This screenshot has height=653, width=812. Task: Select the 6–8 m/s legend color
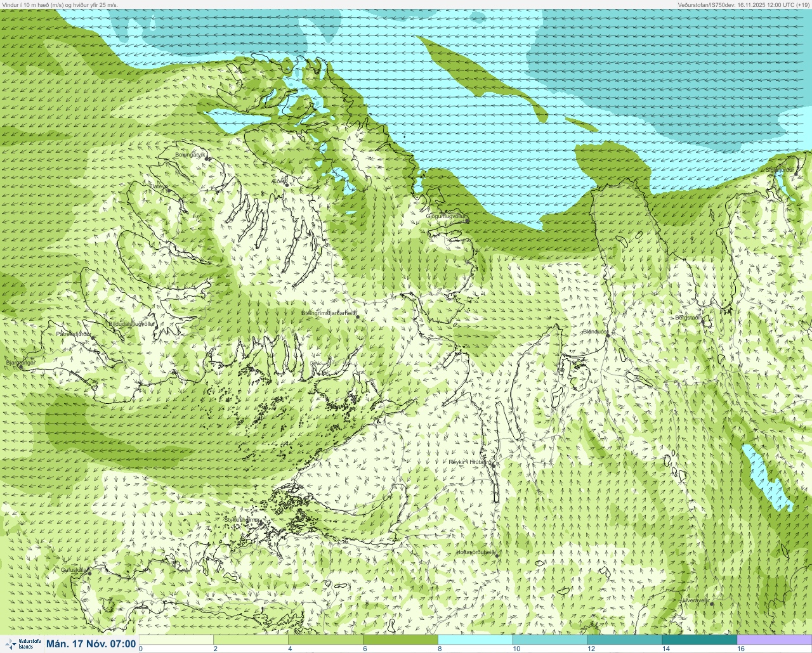pyautogui.click(x=400, y=640)
